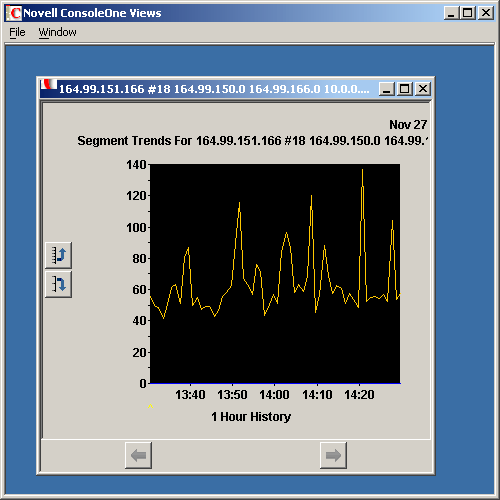The width and height of the screenshot is (500, 500).
Task: Click the 40 y-axis value
Action: [x=139, y=321]
